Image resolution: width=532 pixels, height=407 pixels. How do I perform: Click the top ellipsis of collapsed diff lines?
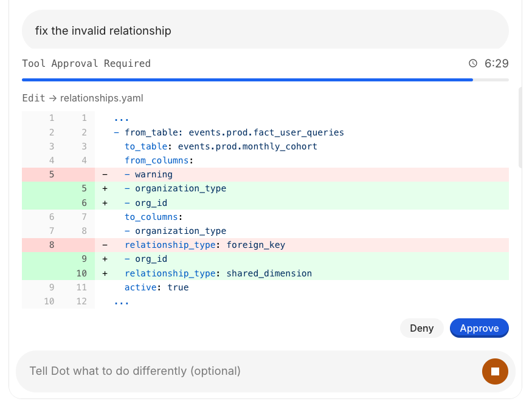[121, 118]
